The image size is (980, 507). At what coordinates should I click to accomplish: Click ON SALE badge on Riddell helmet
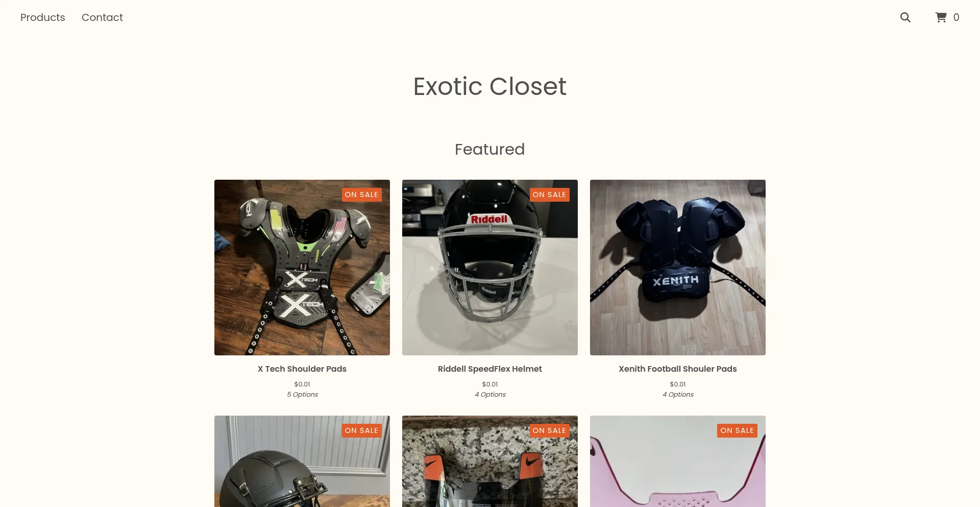(549, 195)
